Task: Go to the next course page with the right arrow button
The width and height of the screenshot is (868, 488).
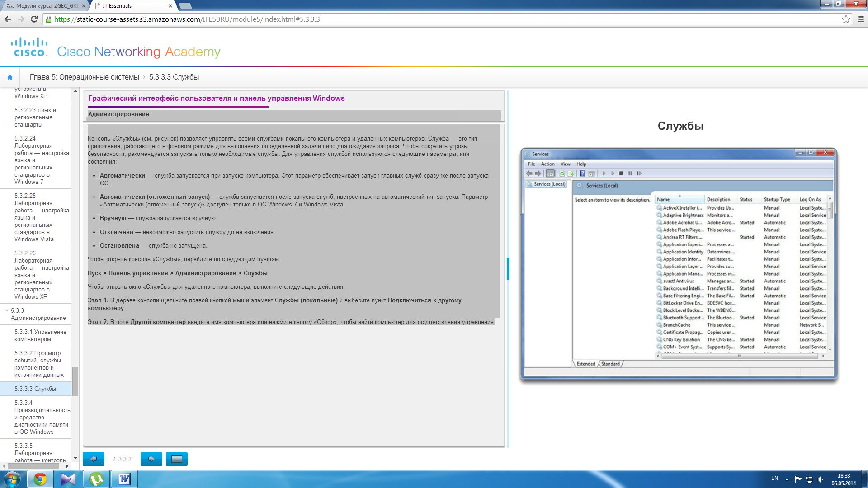Action: coord(151,459)
